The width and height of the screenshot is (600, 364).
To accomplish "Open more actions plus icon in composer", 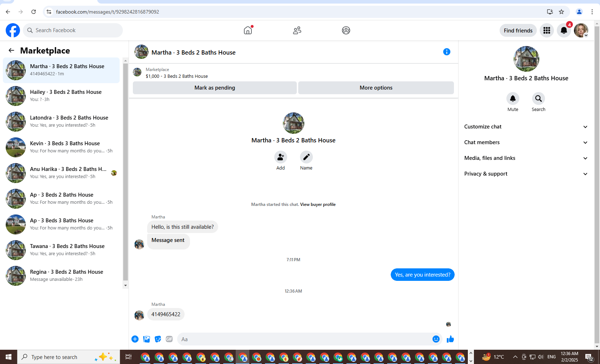I will pyautogui.click(x=135, y=339).
